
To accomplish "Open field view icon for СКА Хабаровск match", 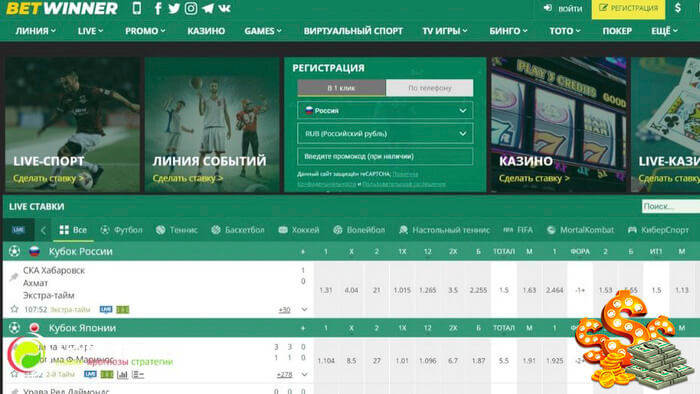I will (122, 309).
